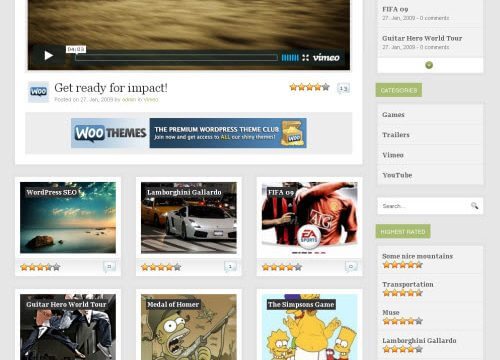This screenshot has width=500, height=360.
Task: Open 'Transportation' rated post
Action: pyautogui.click(x=408, y=284)
